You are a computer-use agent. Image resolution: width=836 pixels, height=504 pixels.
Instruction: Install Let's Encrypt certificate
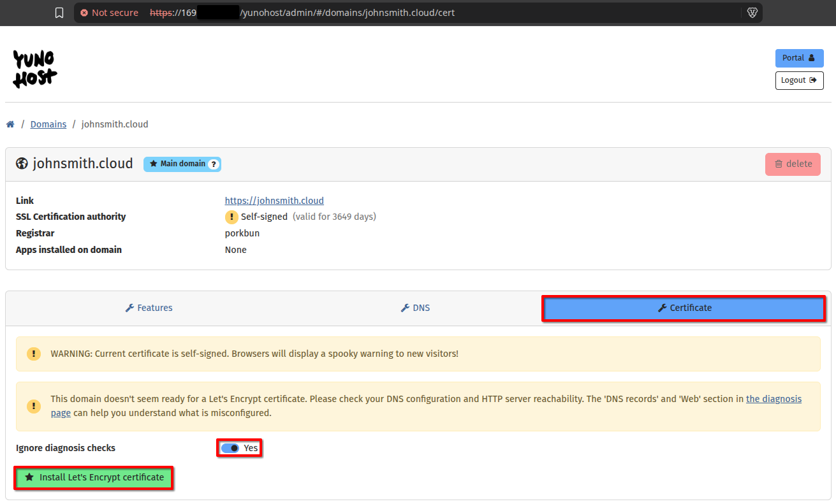coord(94,478)
